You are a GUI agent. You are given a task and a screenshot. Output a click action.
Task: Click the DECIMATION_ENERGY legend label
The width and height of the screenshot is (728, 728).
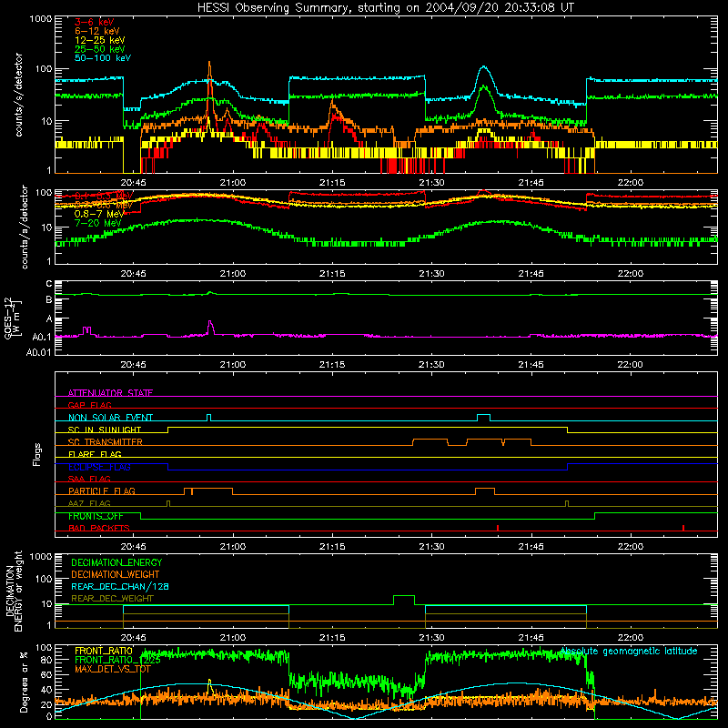116,562
